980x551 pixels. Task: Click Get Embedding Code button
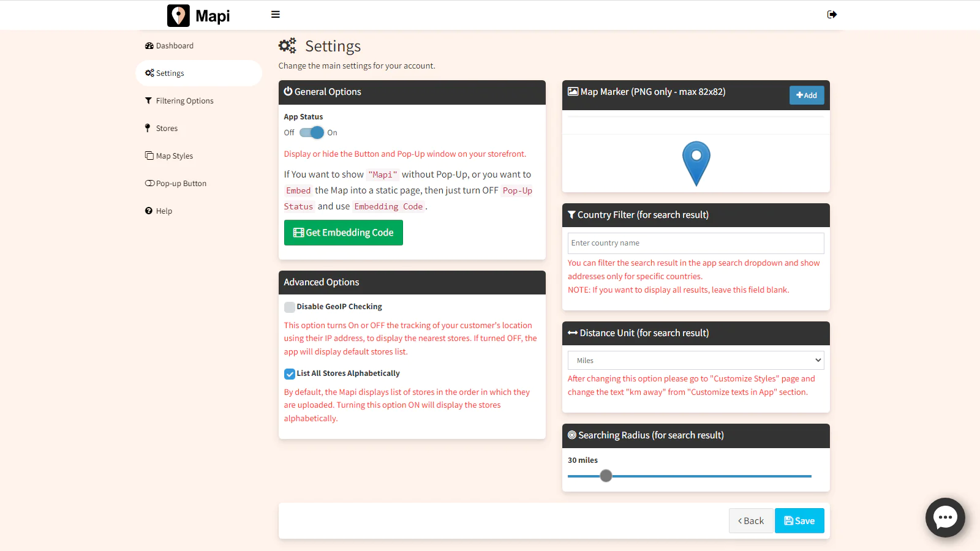click(x=344, y=233)
